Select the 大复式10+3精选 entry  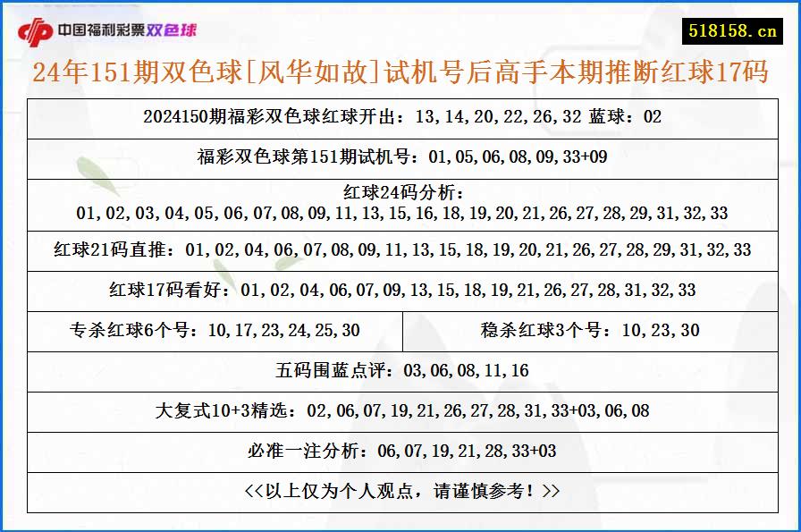(x=400, y=410)
